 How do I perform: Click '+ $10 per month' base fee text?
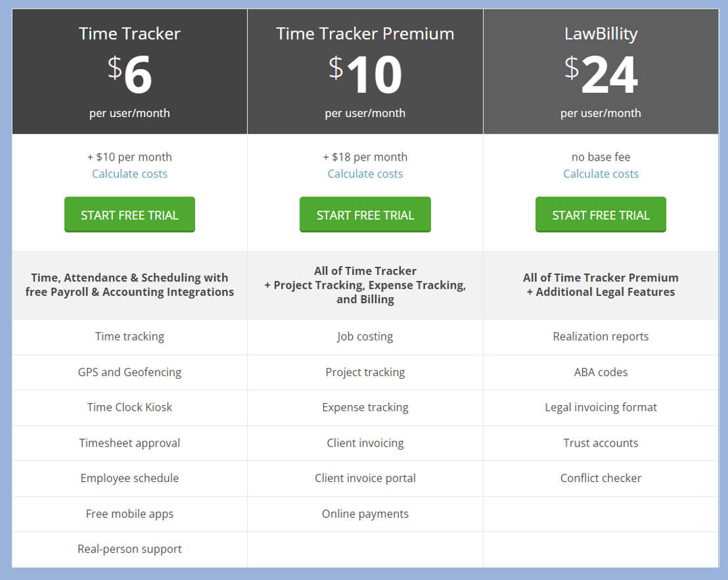point(129,157)
